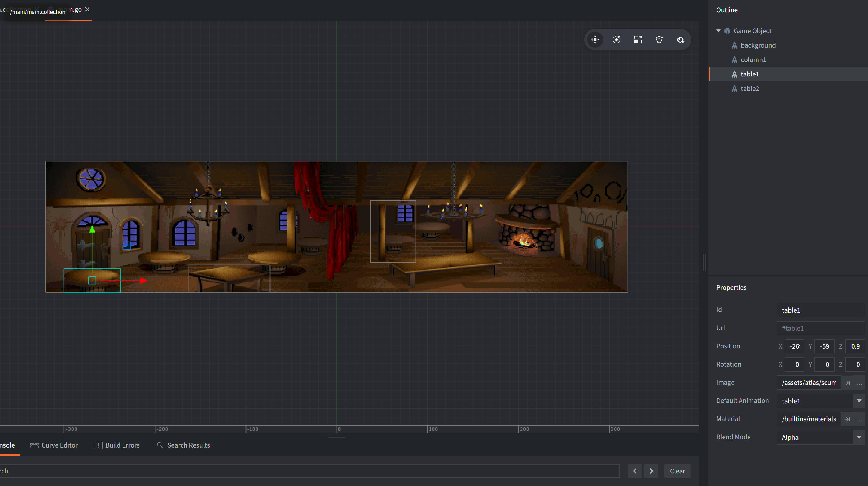
Task: Select the Rotate tool in scene toolbar
Action: pos(616,40)
